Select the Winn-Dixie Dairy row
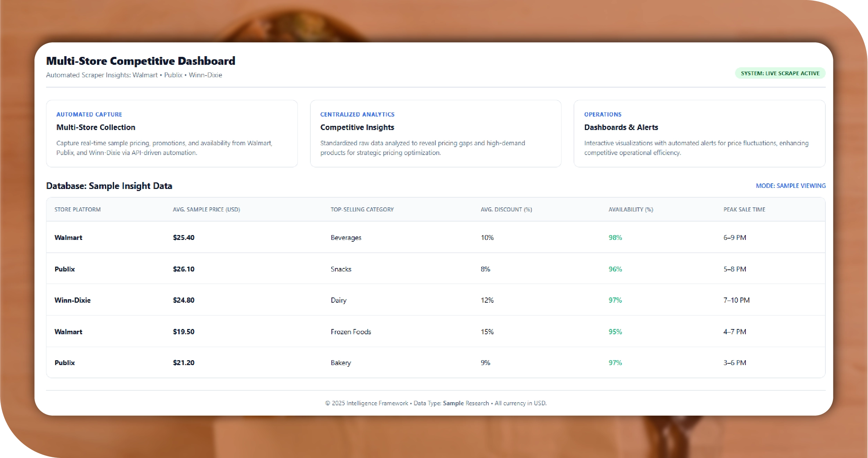This screenshot has height=458, width=868. click(435, 300)
